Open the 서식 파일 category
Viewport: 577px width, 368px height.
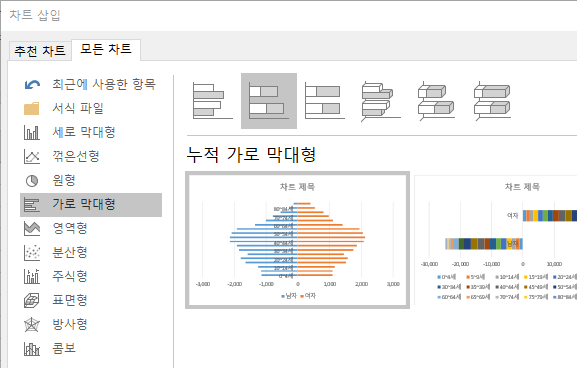91,108
